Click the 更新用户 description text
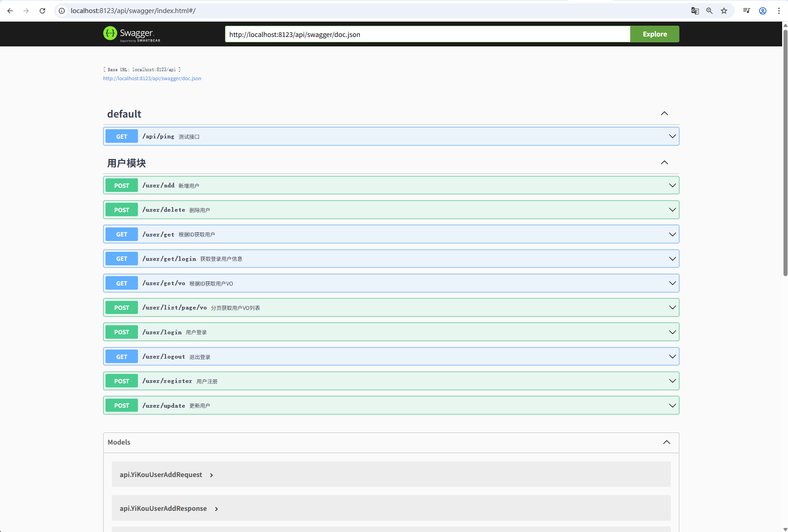788x532 pixels. 200,406
